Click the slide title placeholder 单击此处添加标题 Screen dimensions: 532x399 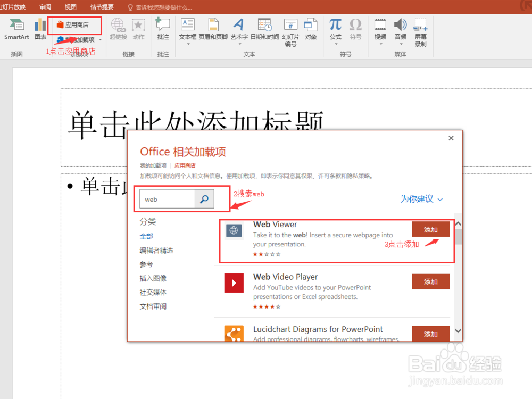tap(195, 124)
